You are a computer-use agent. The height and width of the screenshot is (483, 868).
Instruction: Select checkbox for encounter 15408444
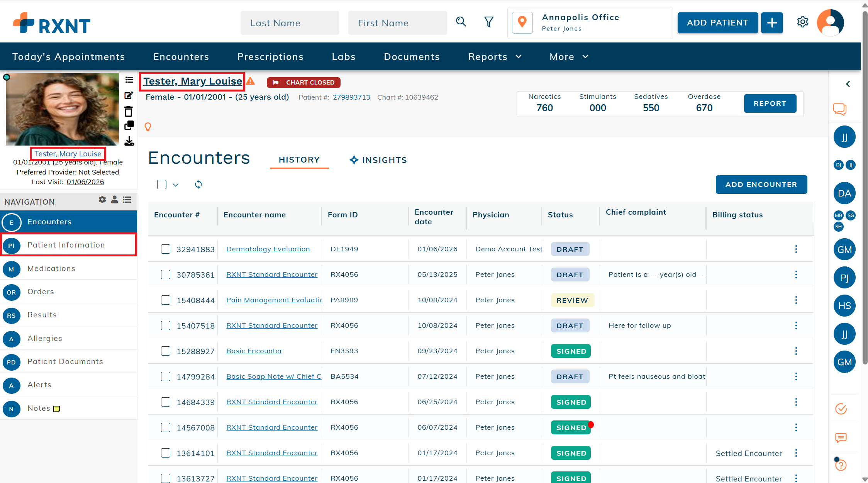(x=166, y=300)
